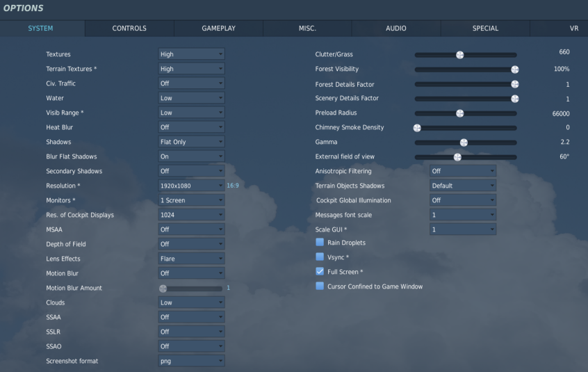The height and width of the screenshot is (372, 588).
Task: Go to the AUDIO tab
Action: coord(396,28)
